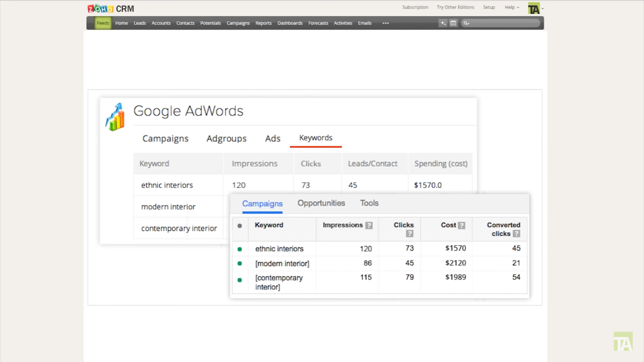Screen dimensions: 644x362
Task: Open the Forecasts module
Action: click(x=318, y=23)
